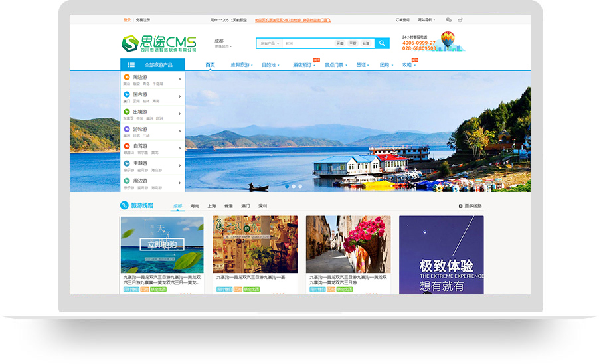Image resolution: width=599 pixels, height=364 pixels.
Task: Expand the 主题游 submenu arrow
Action: [x=180, y=165]
